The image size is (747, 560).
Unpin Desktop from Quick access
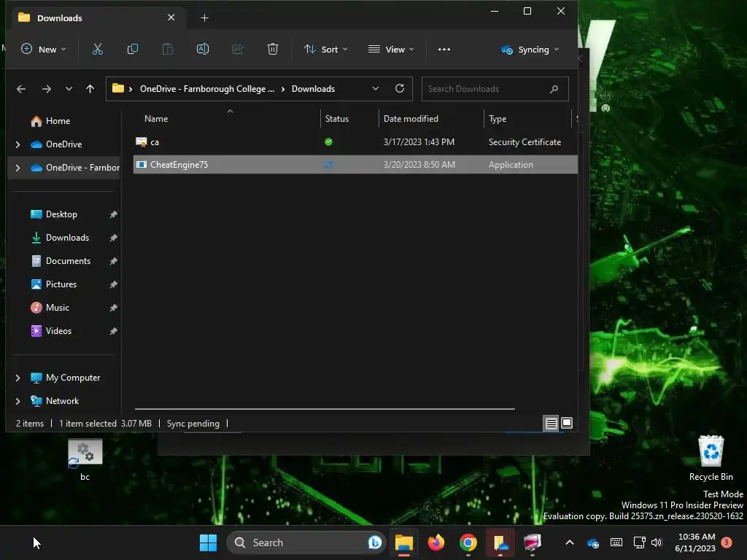113,215
